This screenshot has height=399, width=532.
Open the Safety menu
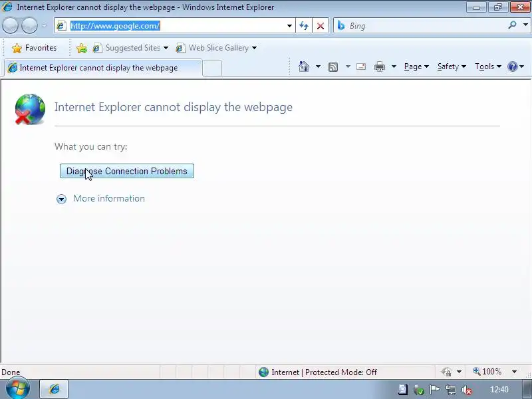pyautogui.click(x=452, y=66)
